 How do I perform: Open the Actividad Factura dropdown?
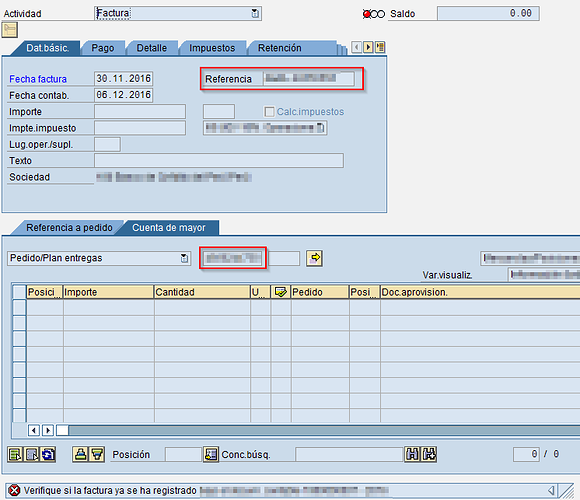click(x=255, y=14)
